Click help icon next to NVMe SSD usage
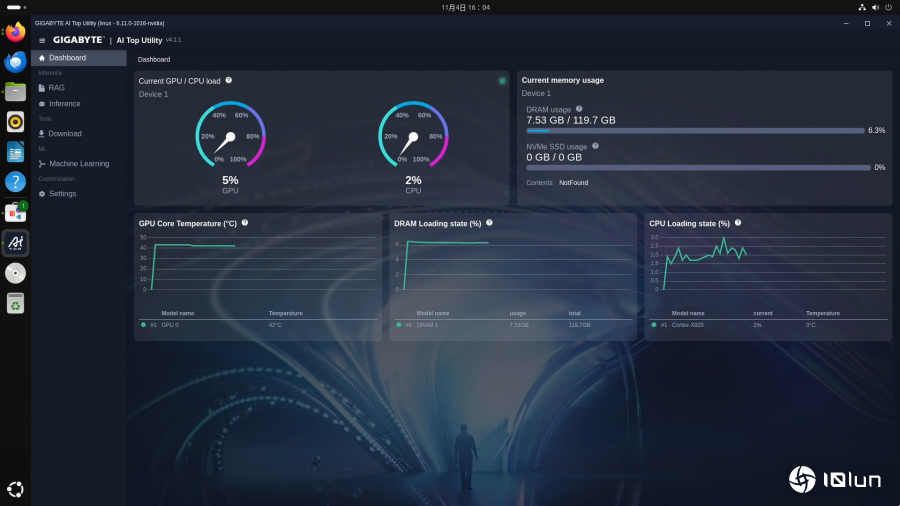 595,146
